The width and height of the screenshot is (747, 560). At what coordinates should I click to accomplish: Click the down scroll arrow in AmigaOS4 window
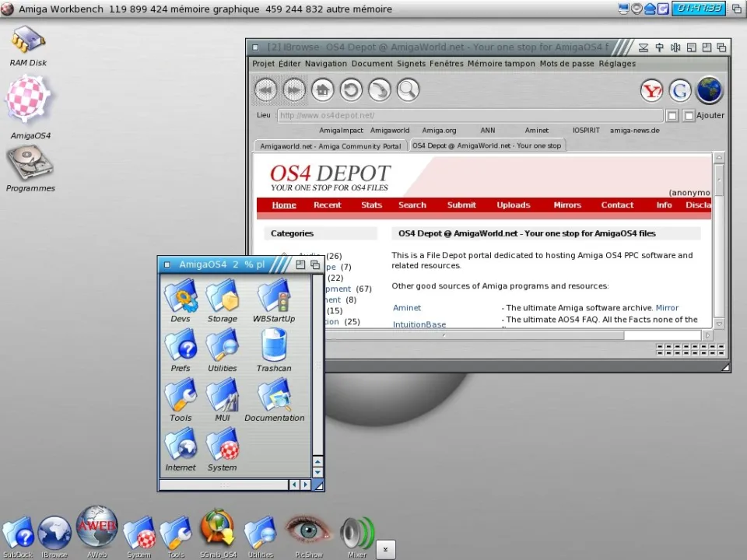click(317, 472)
